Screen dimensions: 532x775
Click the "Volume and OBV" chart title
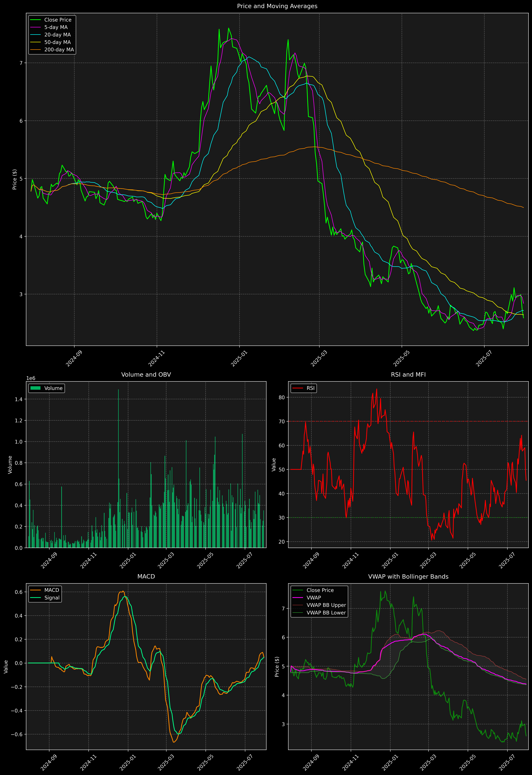(x=146, y=374)
